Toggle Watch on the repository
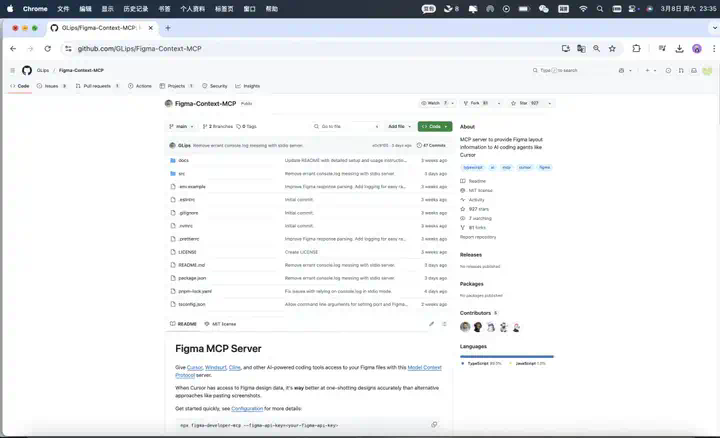Viewport: 720px width, 438px height. tap(433, 103)
